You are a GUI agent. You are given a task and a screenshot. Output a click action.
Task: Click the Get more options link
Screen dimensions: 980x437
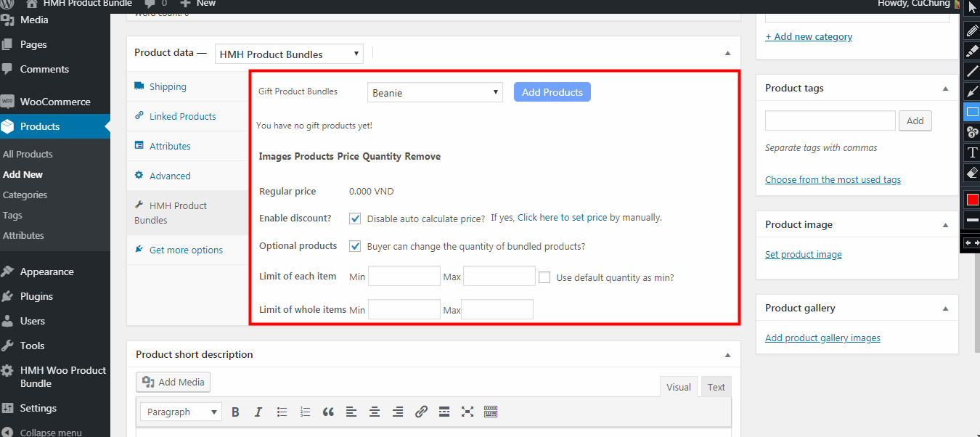click(186, 250)
